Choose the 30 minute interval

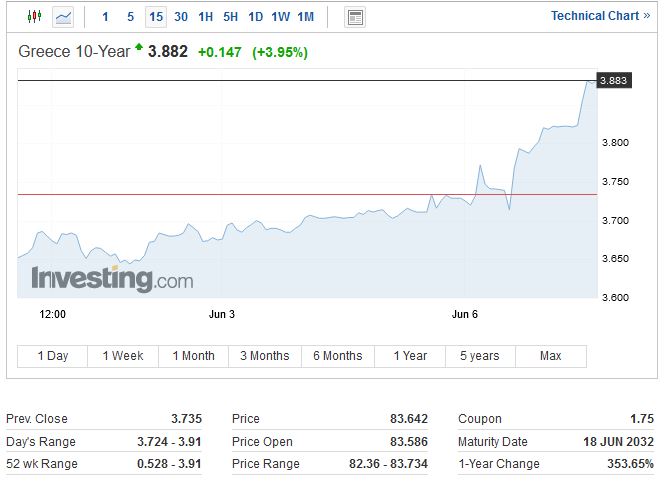point(181,17)
